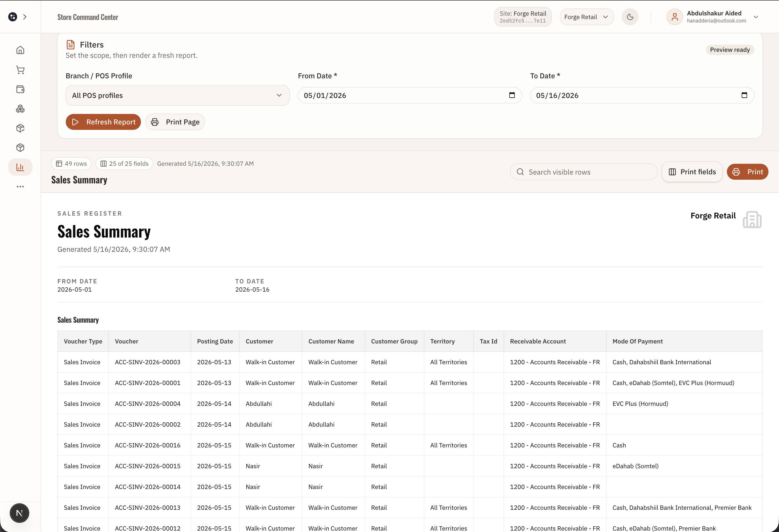Click the user avatar icon
This screenshot has width=779, height=532.
(675, 17)
